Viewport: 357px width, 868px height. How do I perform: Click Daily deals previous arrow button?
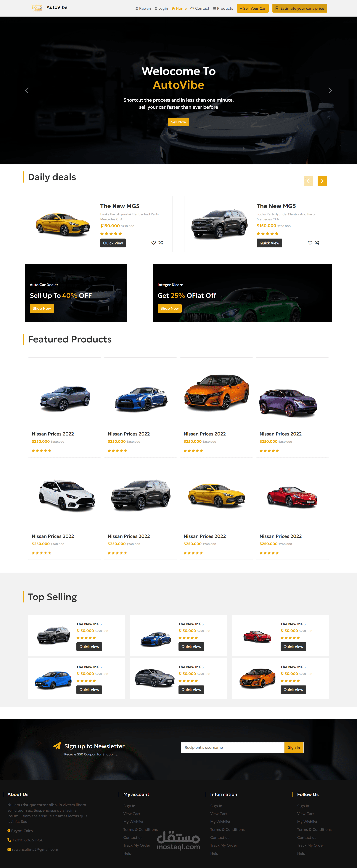point(308,181)
